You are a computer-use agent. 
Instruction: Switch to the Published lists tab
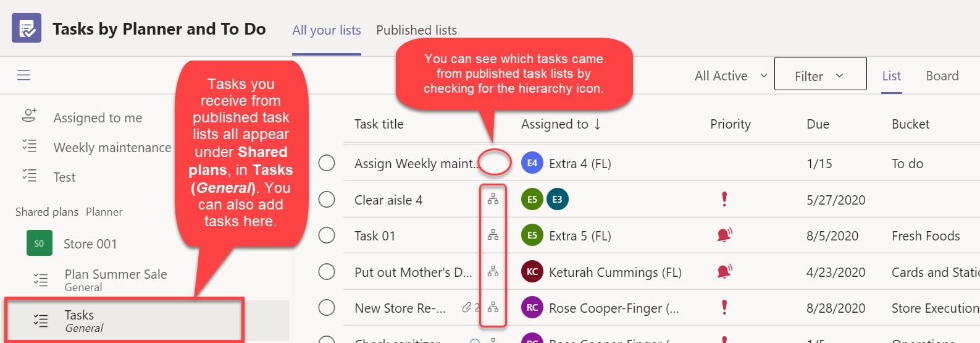point(417,30)
